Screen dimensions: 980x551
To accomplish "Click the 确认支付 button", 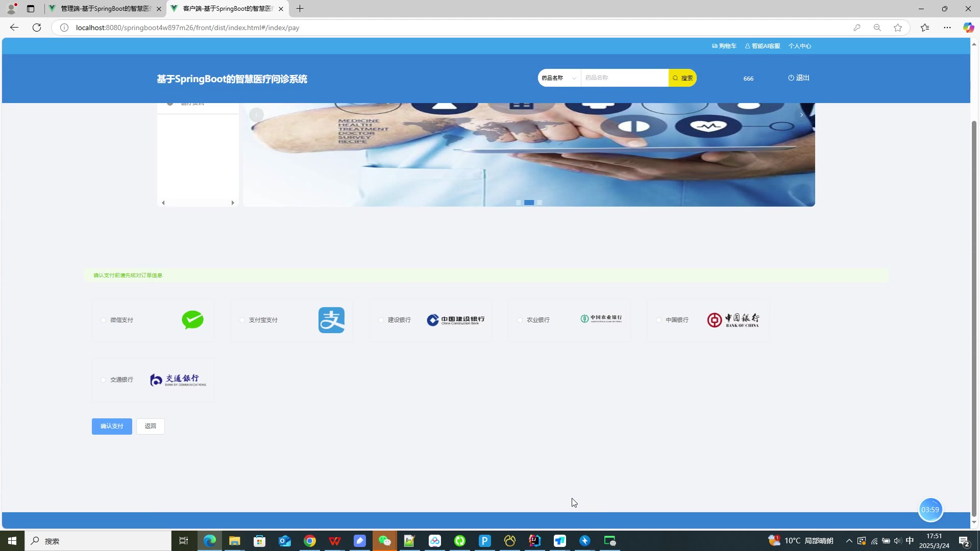I will click(112, 426).
